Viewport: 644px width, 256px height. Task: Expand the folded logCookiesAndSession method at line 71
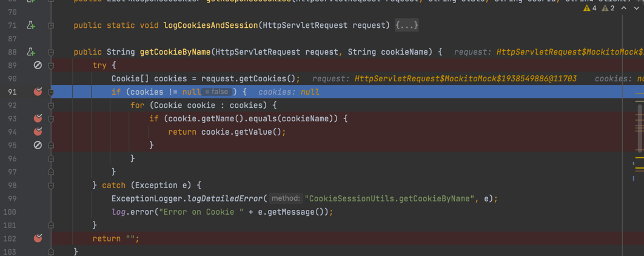(51, 25)
